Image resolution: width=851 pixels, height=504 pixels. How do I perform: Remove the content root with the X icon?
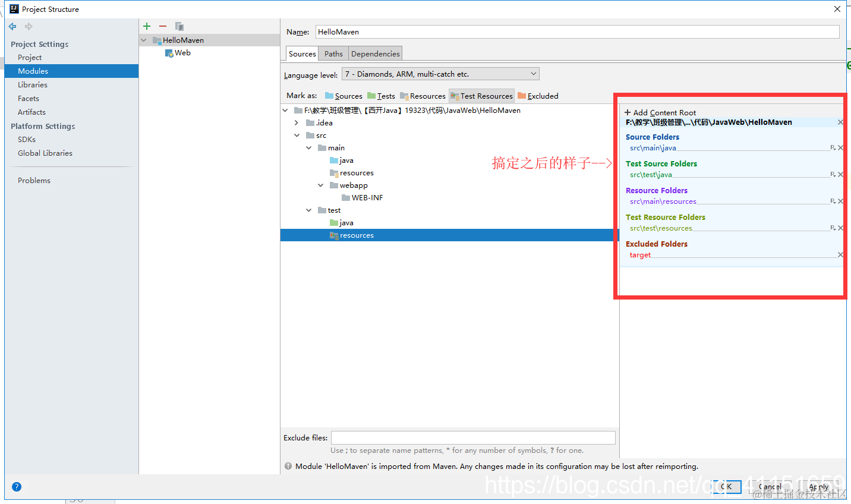(x=840, y=122)
